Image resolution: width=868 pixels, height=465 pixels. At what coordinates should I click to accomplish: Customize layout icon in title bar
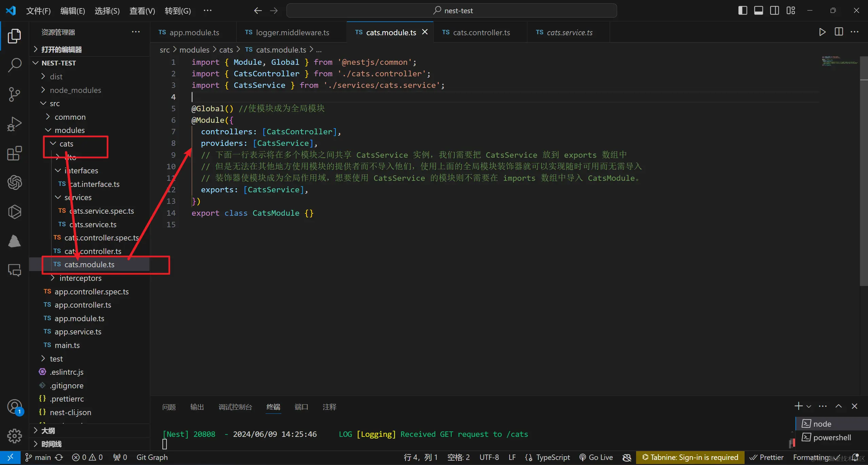point(791,11)
